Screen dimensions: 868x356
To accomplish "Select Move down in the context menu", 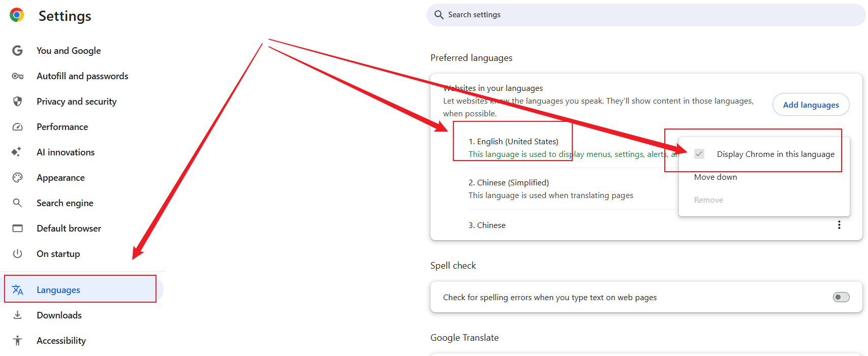I will [x=715, y=177].
